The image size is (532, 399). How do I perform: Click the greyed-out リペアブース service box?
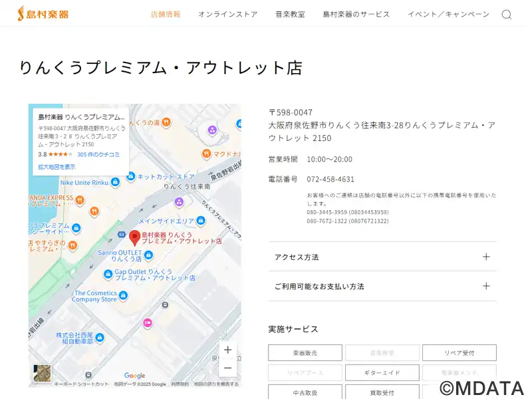tap(305, 372)
